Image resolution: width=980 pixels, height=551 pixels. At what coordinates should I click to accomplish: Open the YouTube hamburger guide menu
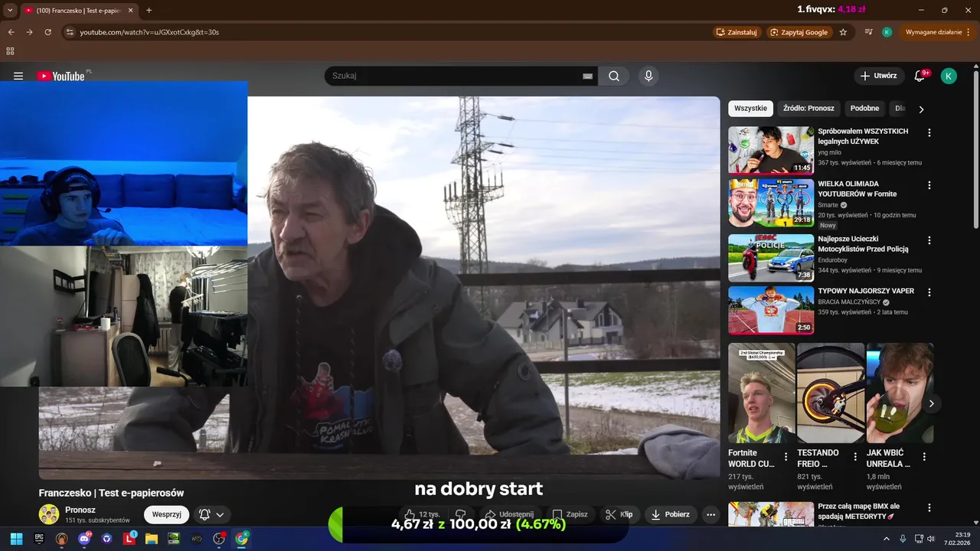pos(18,76)
